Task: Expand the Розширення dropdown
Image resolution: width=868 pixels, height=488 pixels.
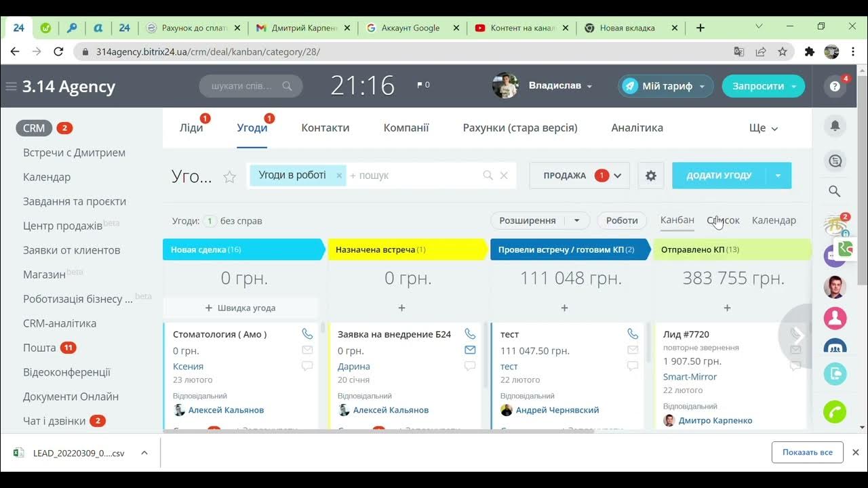Action: pyautogui.click(x=577, y=220)
